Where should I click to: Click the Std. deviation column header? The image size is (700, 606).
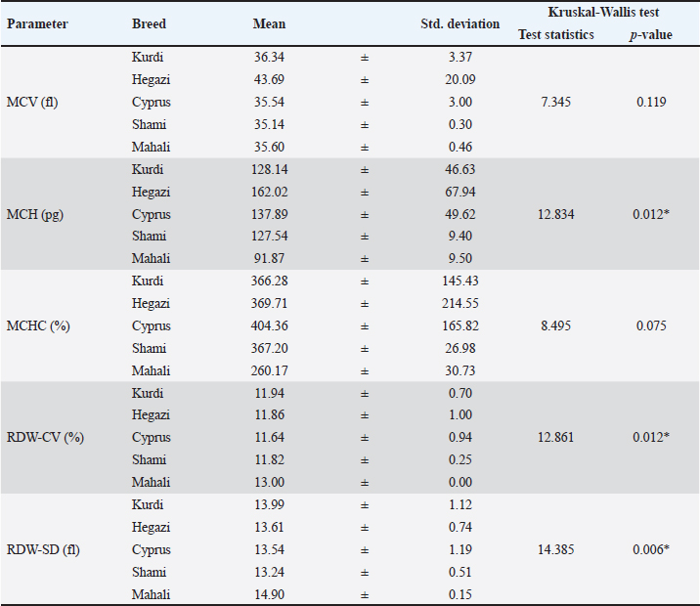tap(459, 24)
